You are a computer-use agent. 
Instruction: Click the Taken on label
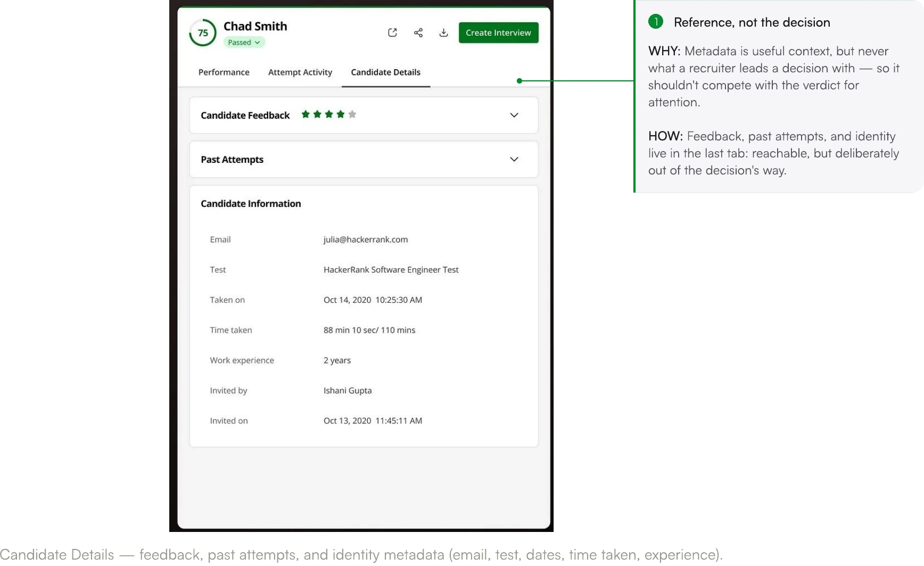point(227,299)
